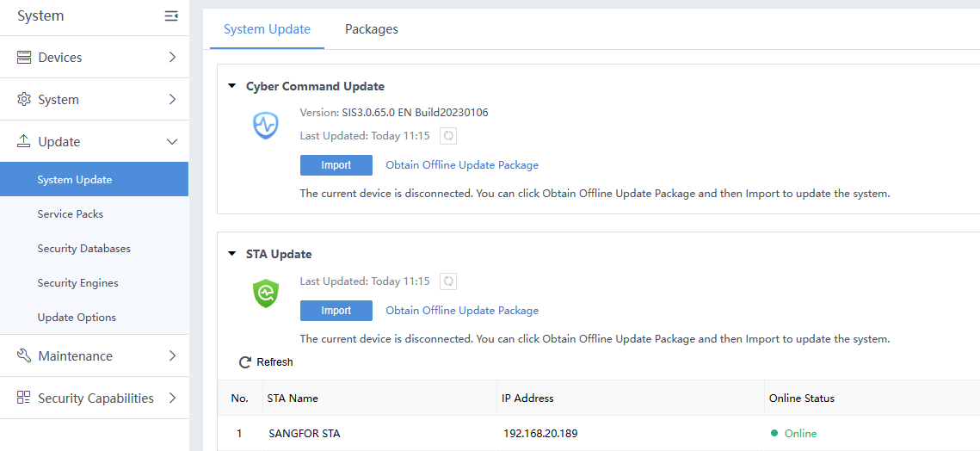Collapse the Update menu chevron

(172, 142)
